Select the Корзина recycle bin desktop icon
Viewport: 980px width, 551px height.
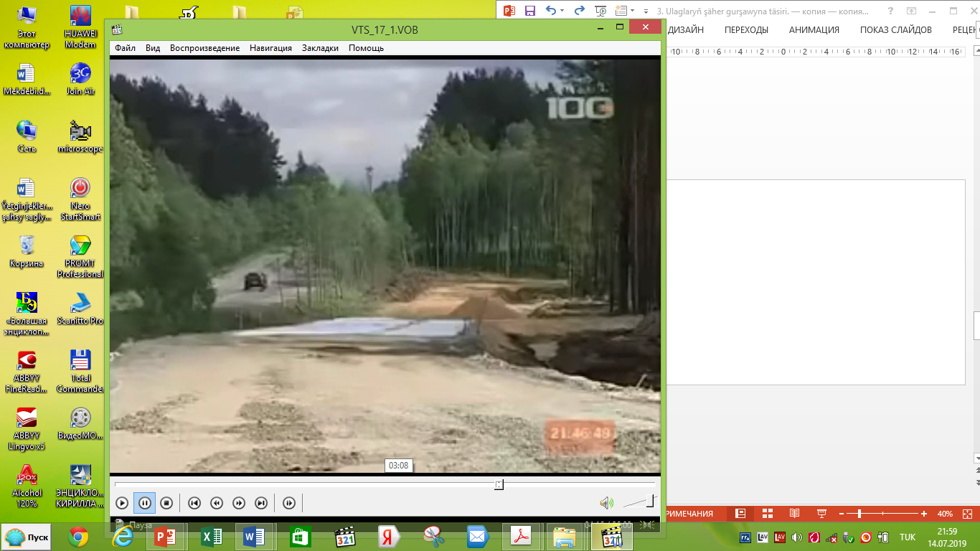point(27,251)
